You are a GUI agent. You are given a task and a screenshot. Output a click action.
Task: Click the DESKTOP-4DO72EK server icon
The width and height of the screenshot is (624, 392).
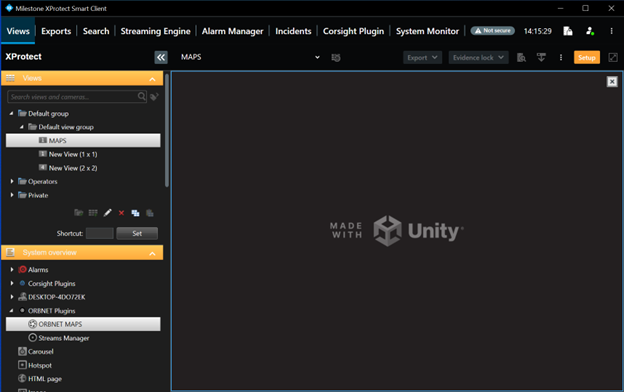22,297
